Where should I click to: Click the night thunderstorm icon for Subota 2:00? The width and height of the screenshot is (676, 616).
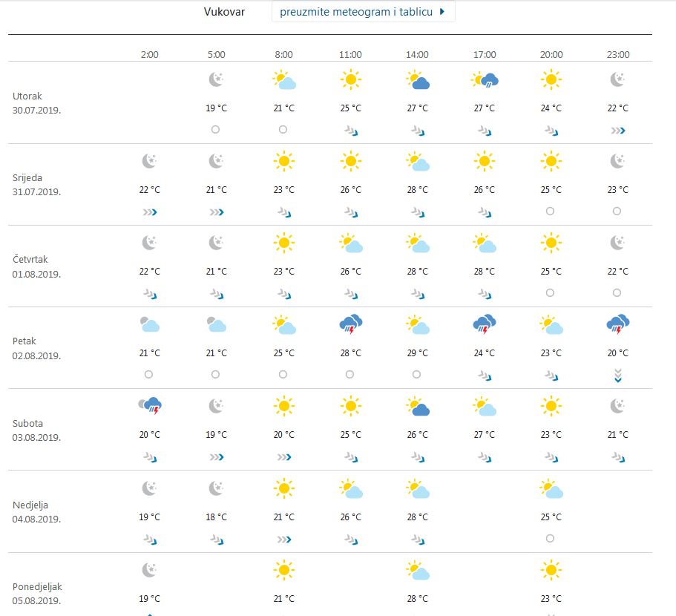point(149,406)
